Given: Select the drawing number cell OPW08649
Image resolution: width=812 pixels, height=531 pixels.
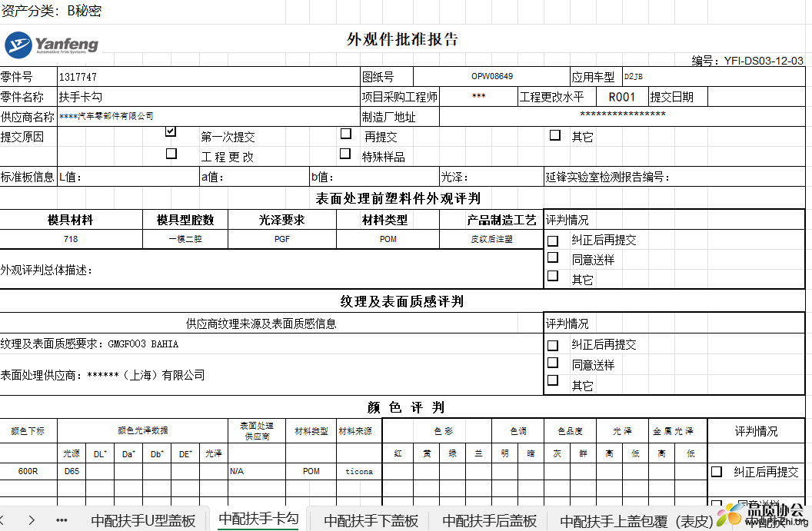Looking at the screenshot, I should tap(491, 77).
